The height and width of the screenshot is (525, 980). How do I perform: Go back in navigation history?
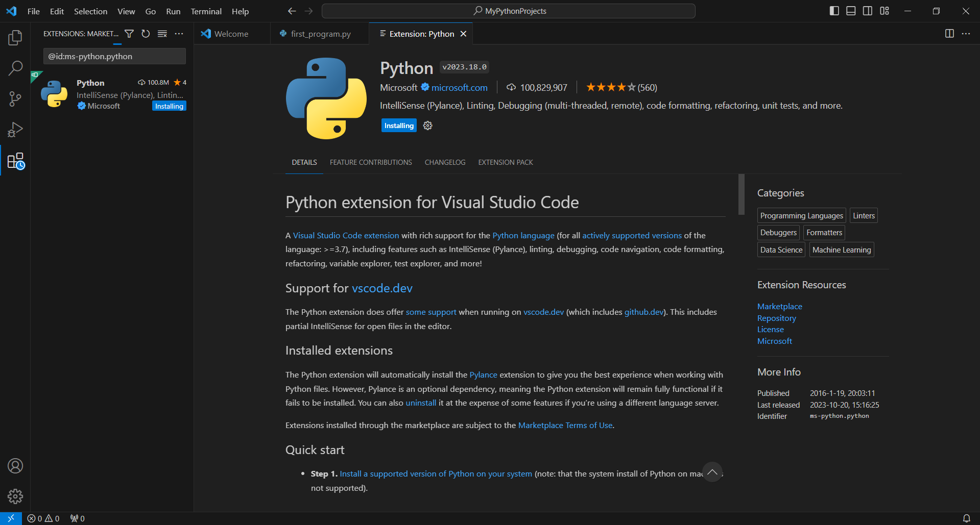point(292,11)
